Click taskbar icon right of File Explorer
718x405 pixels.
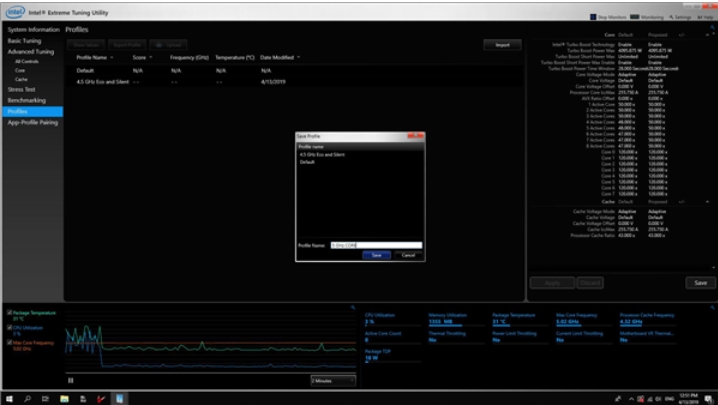tap(83, 399)
